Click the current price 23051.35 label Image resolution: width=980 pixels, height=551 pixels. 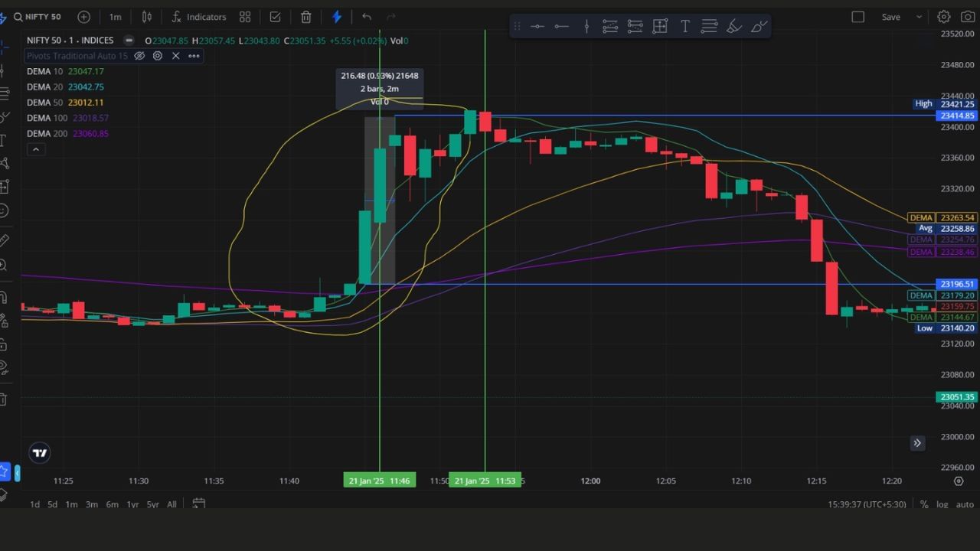tap(956, 397)
